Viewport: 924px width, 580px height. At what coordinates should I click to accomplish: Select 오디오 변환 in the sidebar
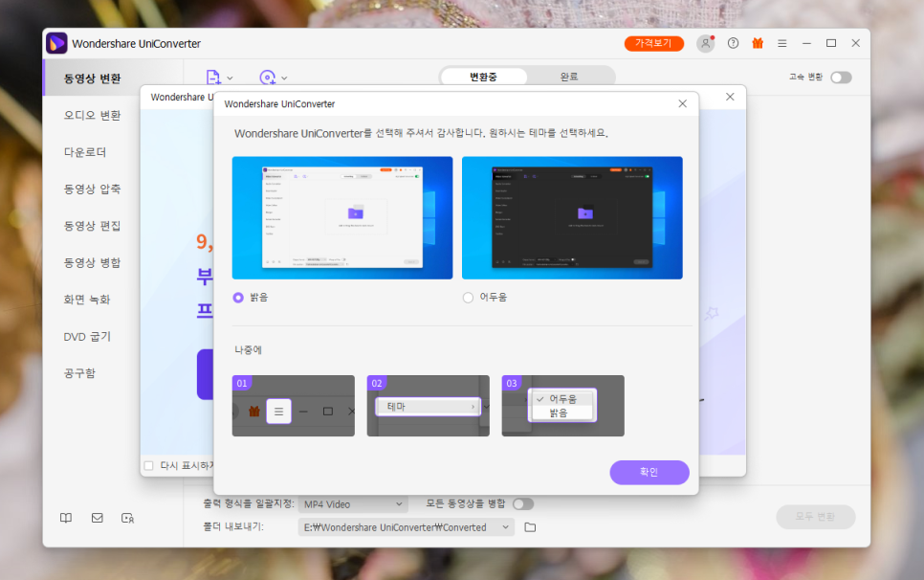93,116
